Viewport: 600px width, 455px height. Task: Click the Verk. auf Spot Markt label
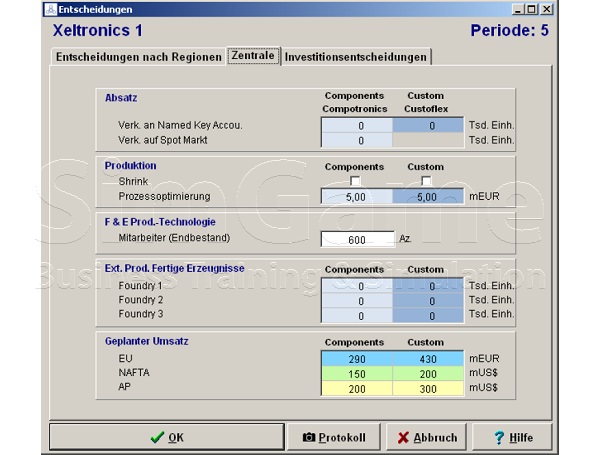pyautogui.click(x=163, y=140)
